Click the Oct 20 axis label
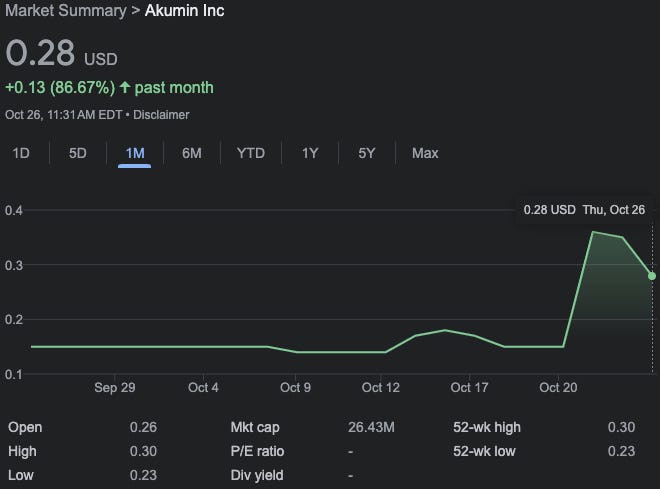The image size is (660, 489). [x=558, y=387]
